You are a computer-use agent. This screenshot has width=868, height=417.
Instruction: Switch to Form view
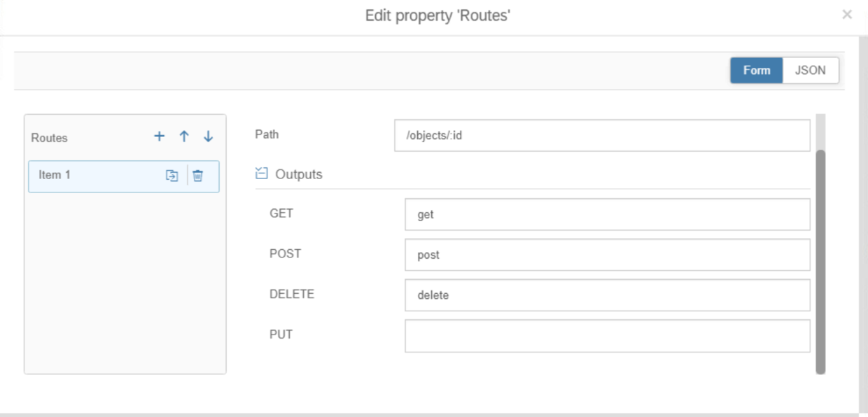pyautogui.click(x=756, y=71)
